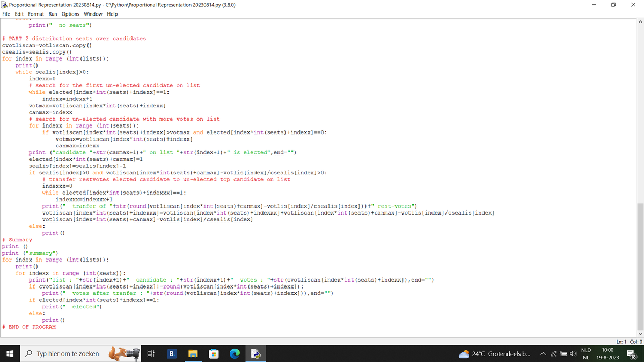Viewport: 644px width, 362px height.
Task: Open the clock showing 10:00
Action: coord(608,354)
